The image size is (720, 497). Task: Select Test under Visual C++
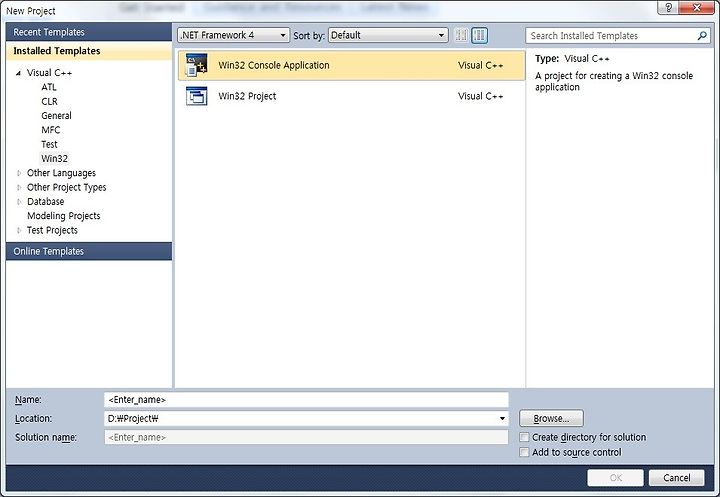49,144
